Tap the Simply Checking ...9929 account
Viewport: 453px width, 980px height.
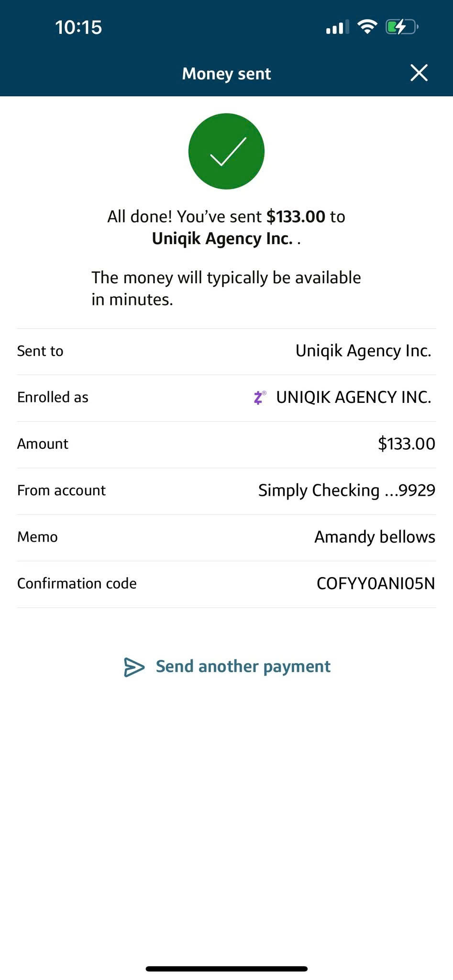[x=346, y=490]
